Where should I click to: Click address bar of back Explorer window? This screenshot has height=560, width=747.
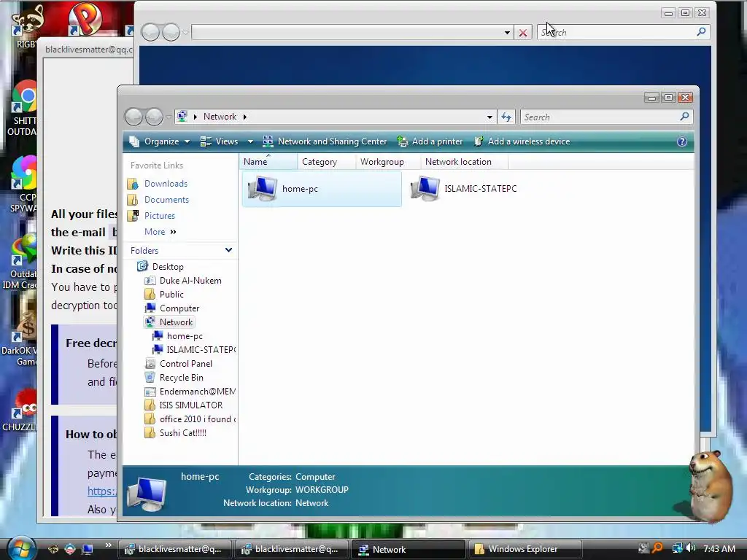[347, 32]
